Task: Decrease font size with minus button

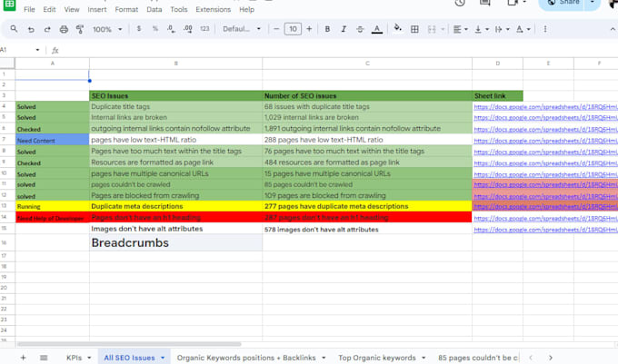Action: coord(276,29)
